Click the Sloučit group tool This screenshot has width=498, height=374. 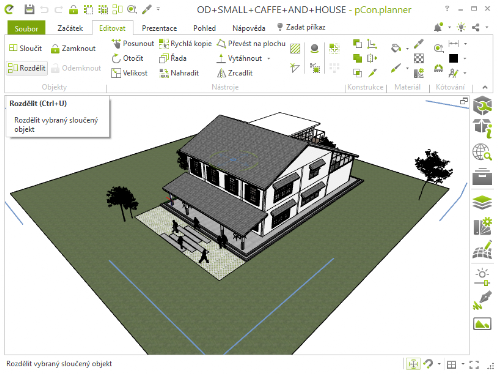point(25,48)
